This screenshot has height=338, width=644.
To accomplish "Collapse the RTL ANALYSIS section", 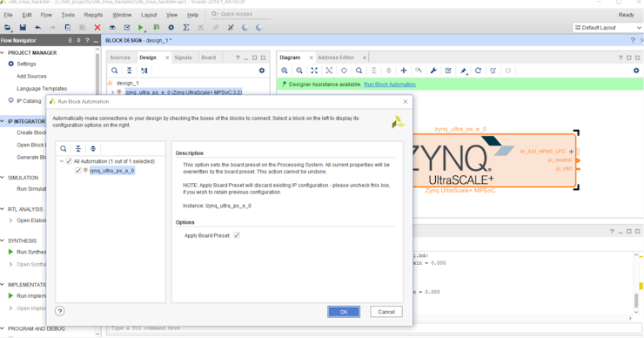I will (x=3, y=209).
